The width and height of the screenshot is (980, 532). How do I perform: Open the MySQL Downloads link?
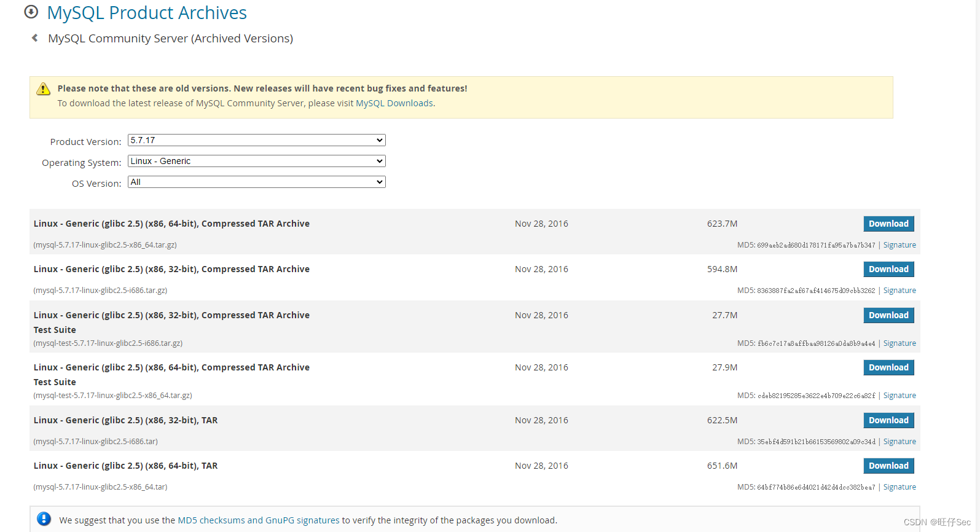coord(394,103)
